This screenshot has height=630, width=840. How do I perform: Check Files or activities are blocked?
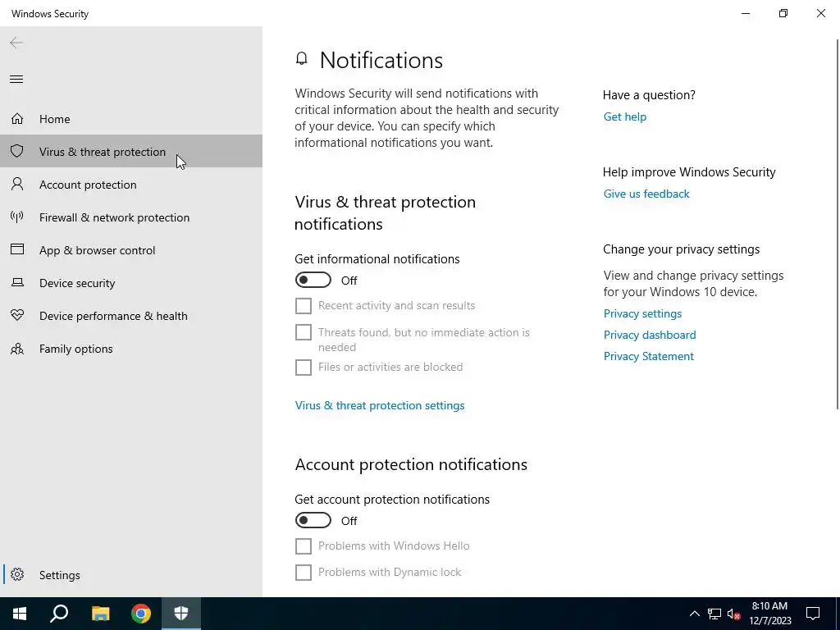coord(304,367)
